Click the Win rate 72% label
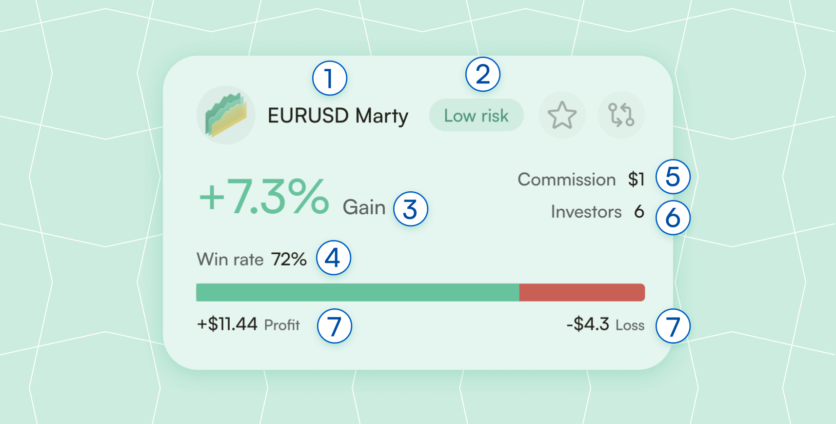The image size is (836, 424). (x=252, y=260)
